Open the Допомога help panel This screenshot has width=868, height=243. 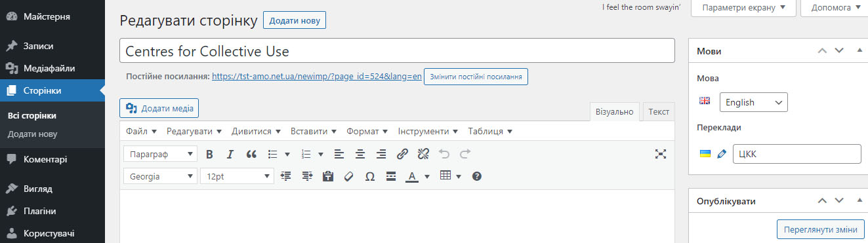(834, 8)
